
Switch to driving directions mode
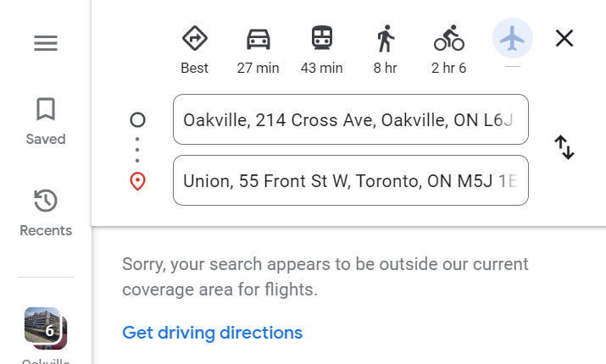click(258, 38)
